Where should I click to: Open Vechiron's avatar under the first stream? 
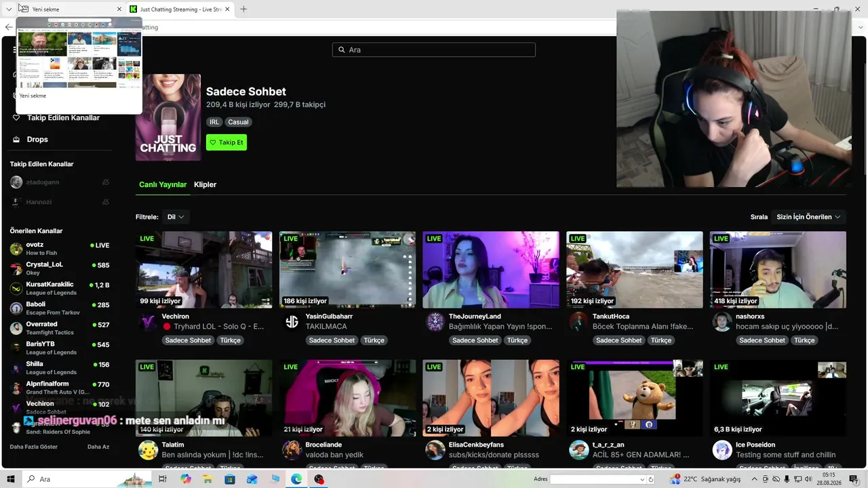[x=148, y=322]
